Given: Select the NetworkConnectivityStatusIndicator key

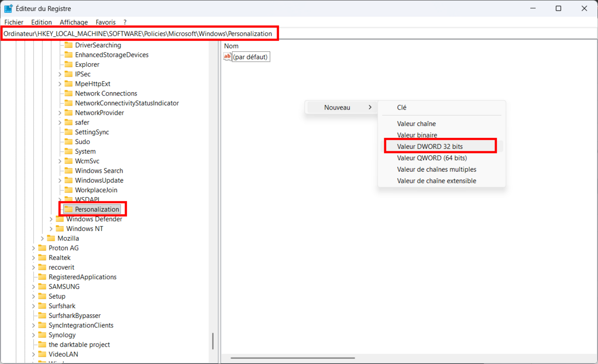Looking at the screenshot, I should (127, 103).
